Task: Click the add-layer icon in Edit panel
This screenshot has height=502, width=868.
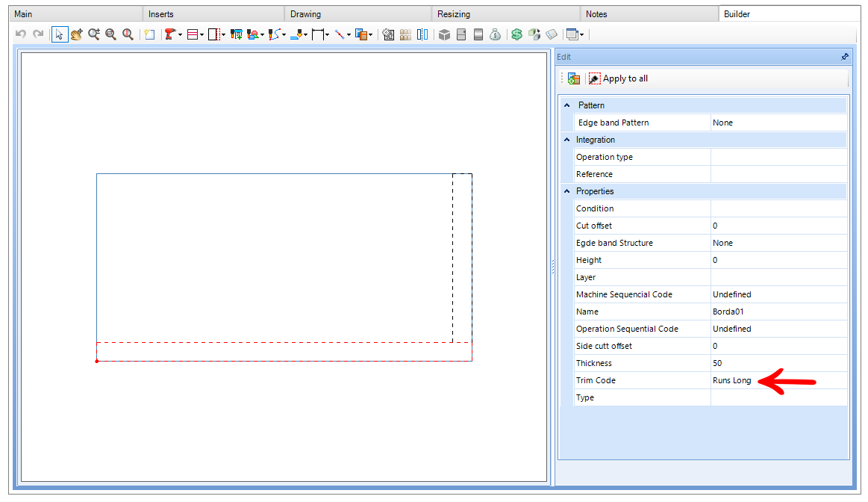Action: (574, 78)
